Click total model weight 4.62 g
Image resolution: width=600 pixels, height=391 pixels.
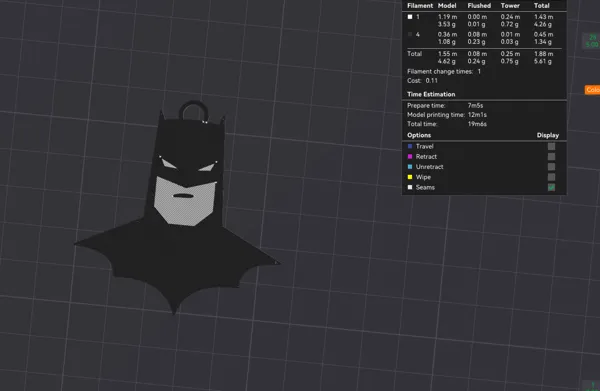(x=447, y=61)
